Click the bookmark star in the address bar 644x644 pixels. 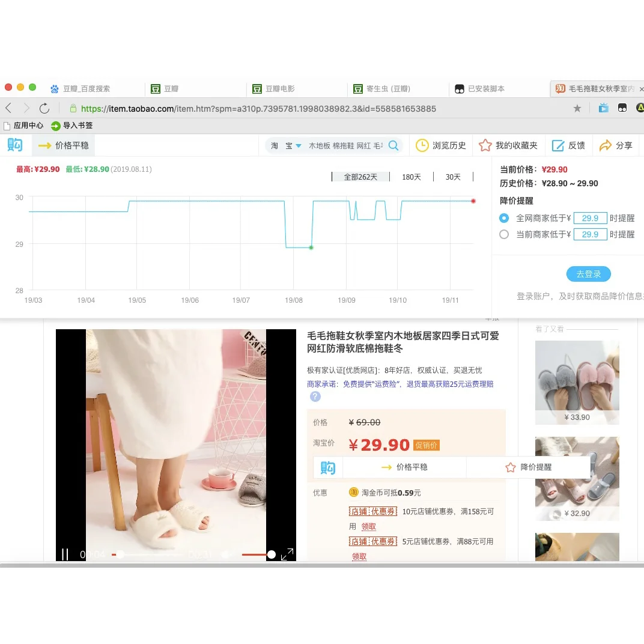tap(577, 108)
